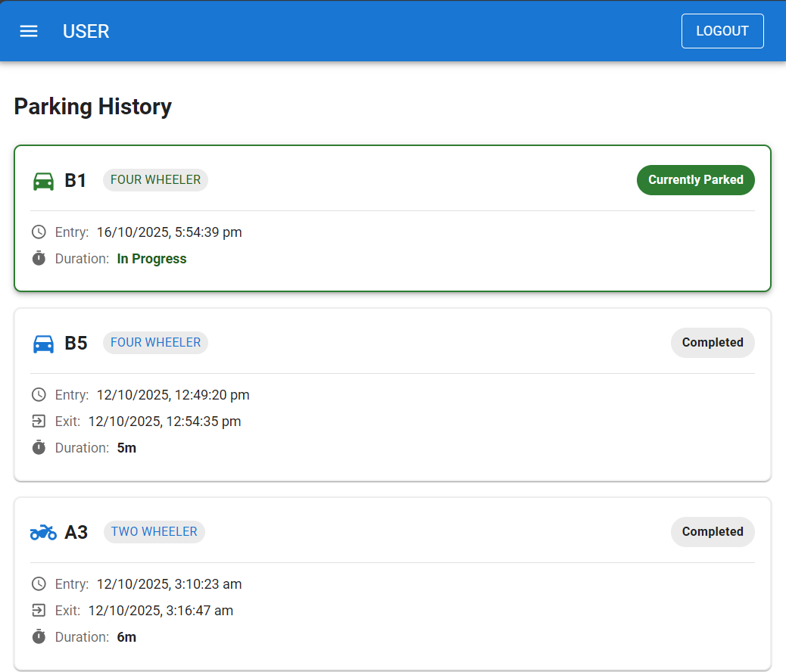Viewport: 786px width, 672px height.
Task: Click the Parking History heading
Action: tap(93, 107)
